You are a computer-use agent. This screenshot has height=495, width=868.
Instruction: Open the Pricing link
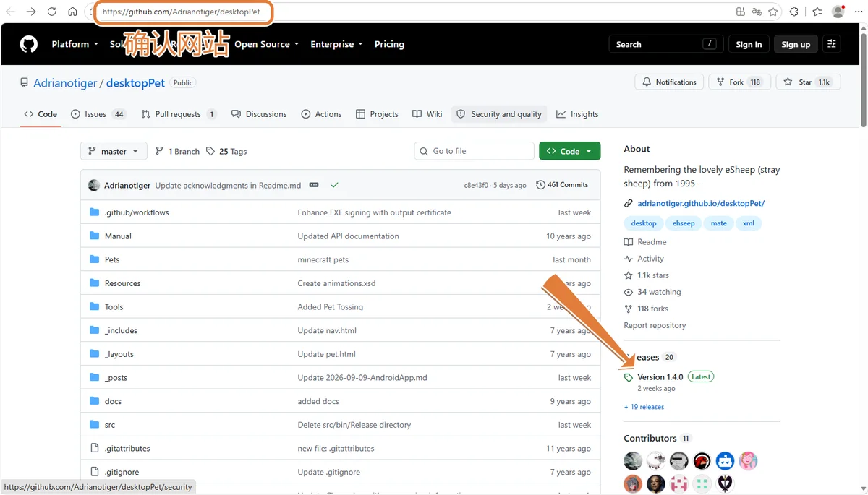389,44
